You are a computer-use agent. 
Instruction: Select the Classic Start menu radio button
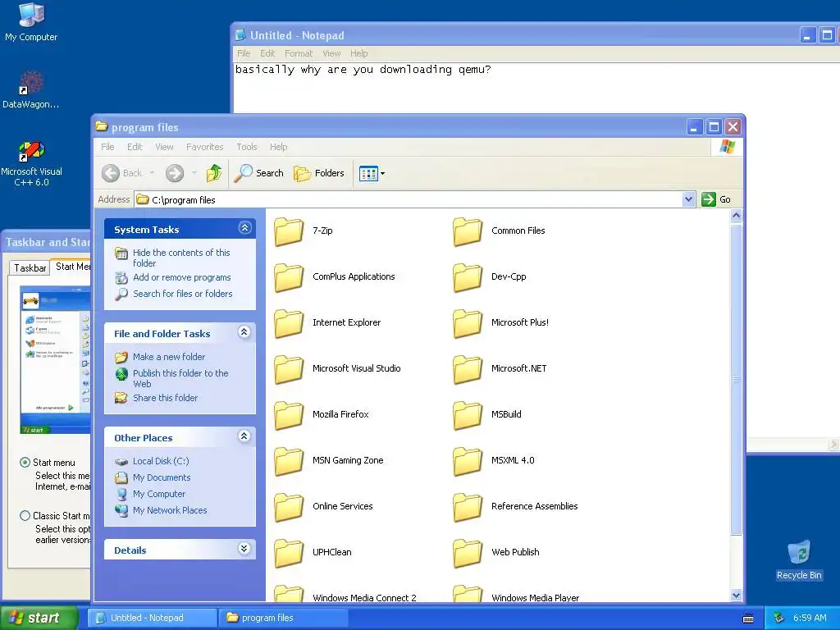coord(25,515)
